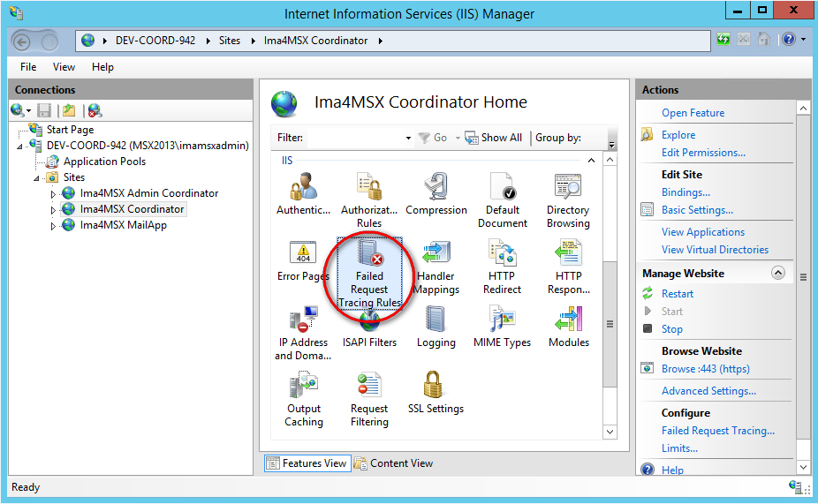The height and width of the screenshot is (504, 818).
Task: Switch to Features View tab
Action: [x=307, y=463]
